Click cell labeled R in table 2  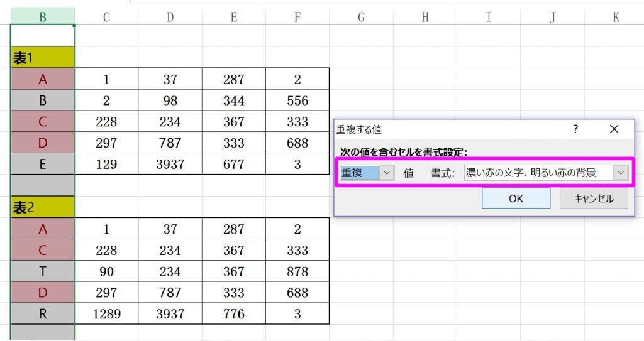point(43,314)
